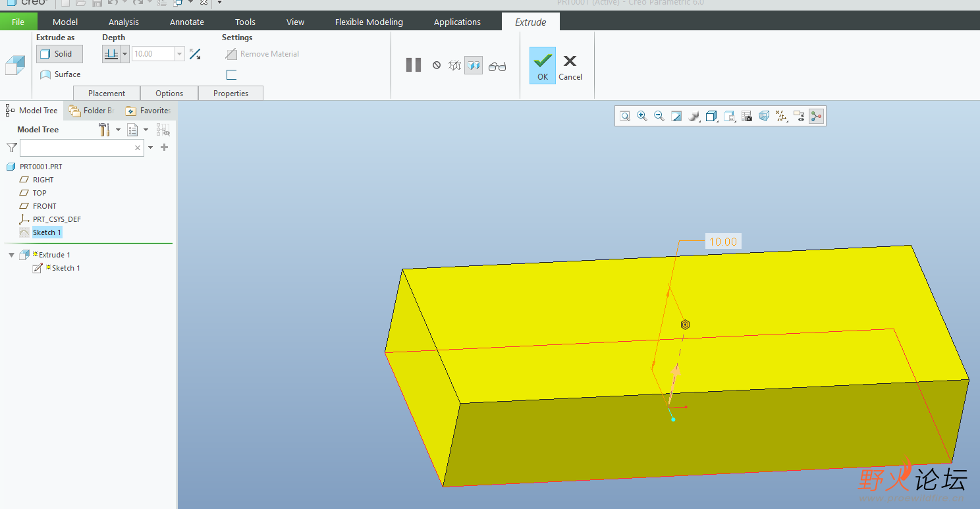980x509 pixels.
Task: Click the glasses verify preview icon
Action: (x=497, y=66)
